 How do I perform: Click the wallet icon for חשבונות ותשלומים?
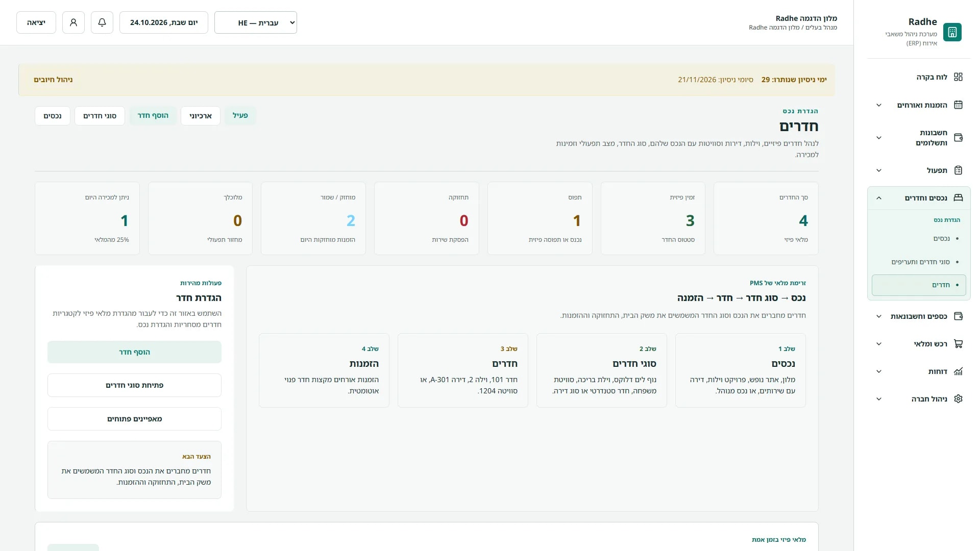(958, 138)
